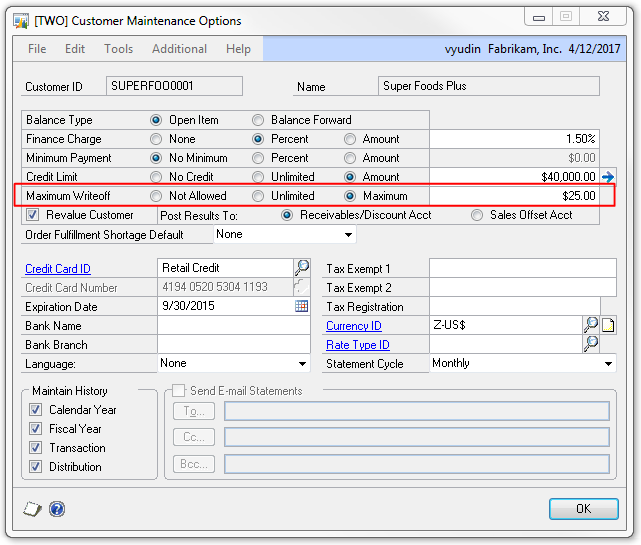Choose Not Allowed for Maximum Writeoff
This screenshot has width=641, height=545.
156,196
